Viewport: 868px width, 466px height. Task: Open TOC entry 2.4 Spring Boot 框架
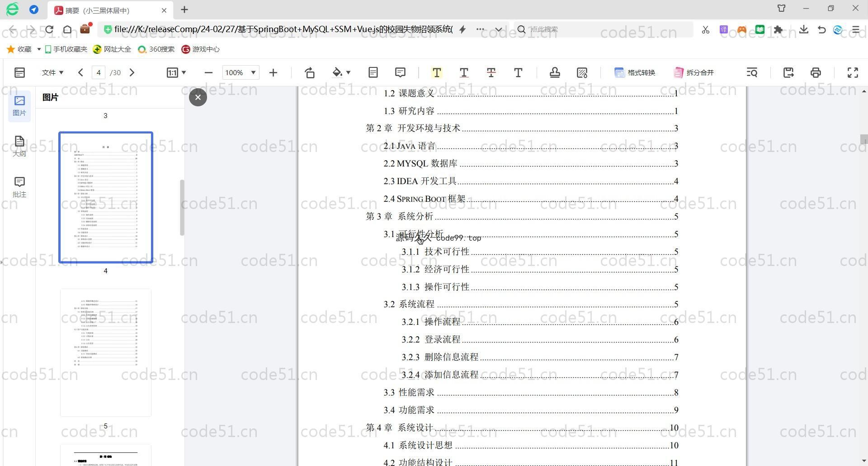click(531, 199)
